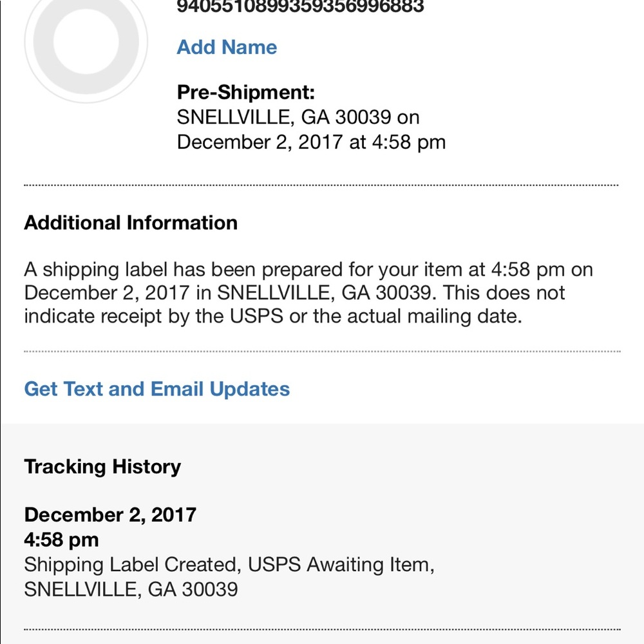The height and width of the screenshot is (644, 644).
Task: Click the Pre-Shipment status heading
Action: (x=245, y=92)
